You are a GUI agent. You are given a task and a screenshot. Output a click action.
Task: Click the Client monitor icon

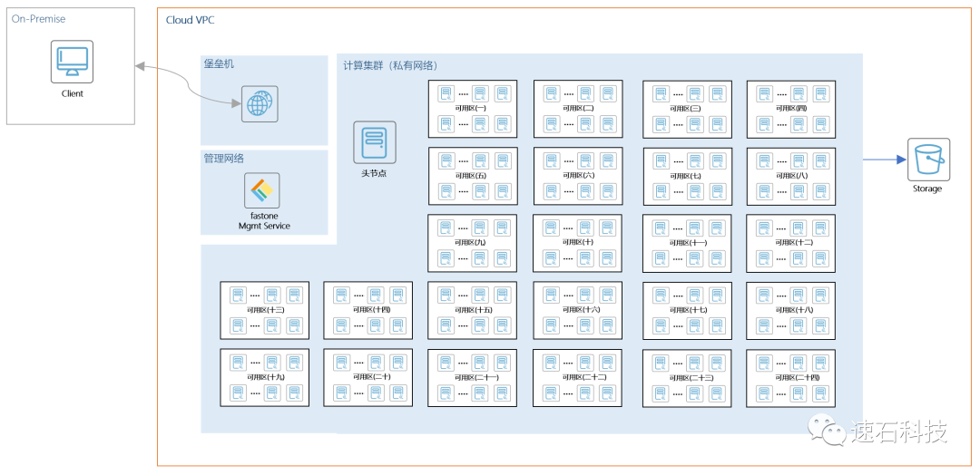click(72, 62)
